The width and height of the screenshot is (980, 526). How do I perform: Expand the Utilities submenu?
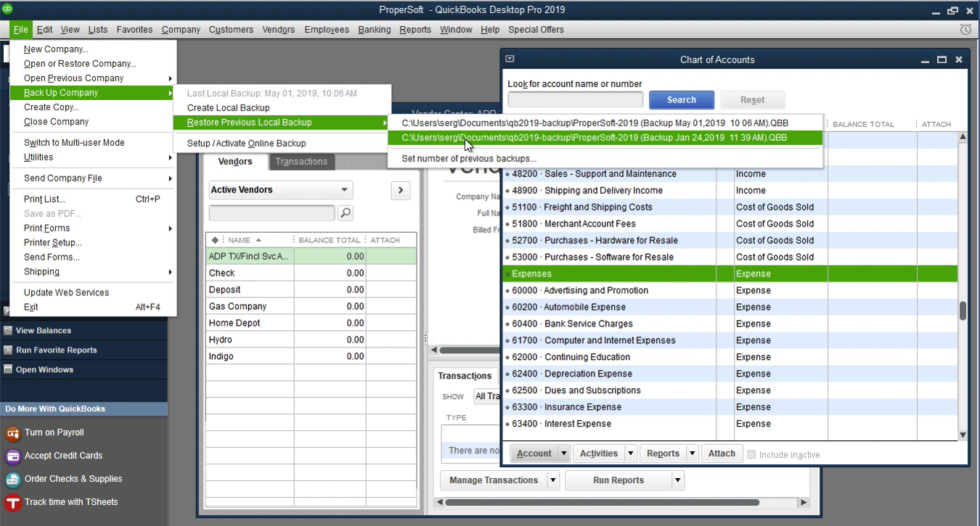(x=93, y=157)
